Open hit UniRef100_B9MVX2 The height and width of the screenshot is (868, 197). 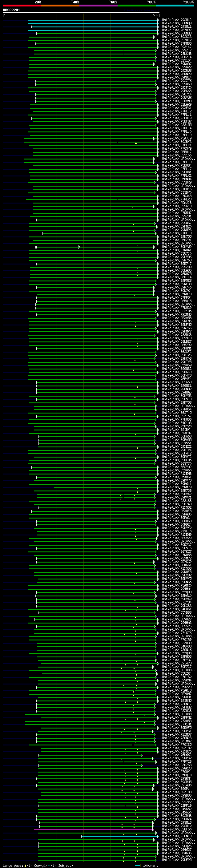176,494
